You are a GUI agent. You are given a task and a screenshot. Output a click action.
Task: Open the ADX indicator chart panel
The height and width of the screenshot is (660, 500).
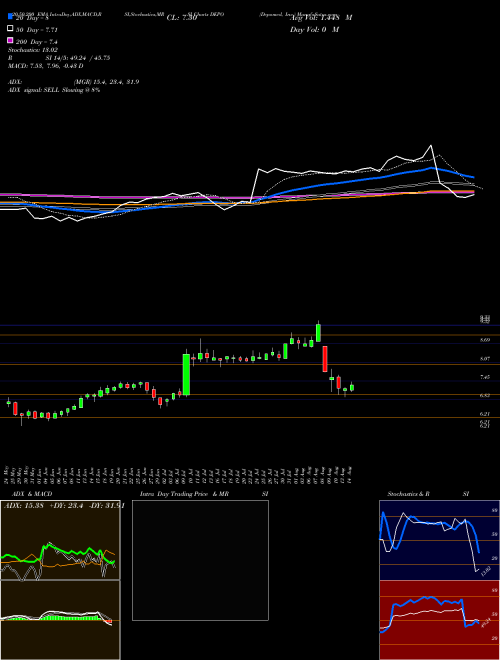(60, 540)
